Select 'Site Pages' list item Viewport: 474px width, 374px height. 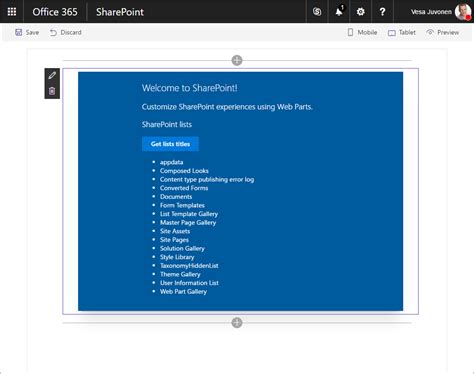pos(174,240)
